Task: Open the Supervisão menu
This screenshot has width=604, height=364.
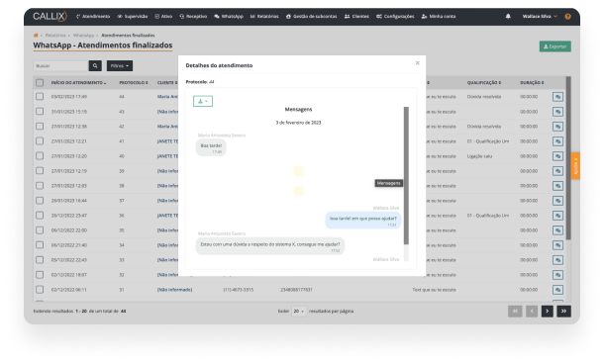Action: [x=132, y=16]
